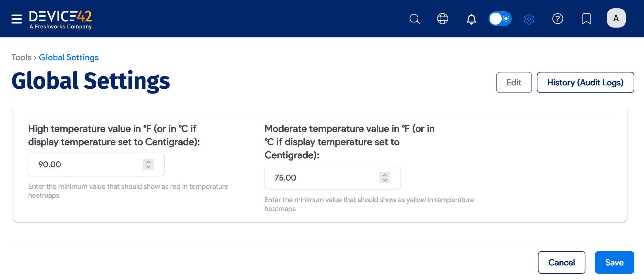Viewport: 644px width, 280px height.
Task: Open Global Settings breadcrumb link
Action: 69,57
